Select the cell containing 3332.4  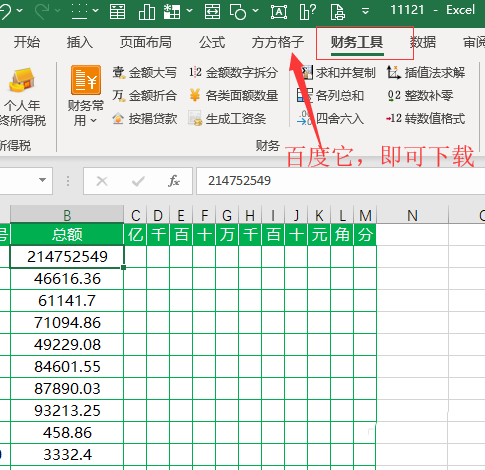(67, 455)
